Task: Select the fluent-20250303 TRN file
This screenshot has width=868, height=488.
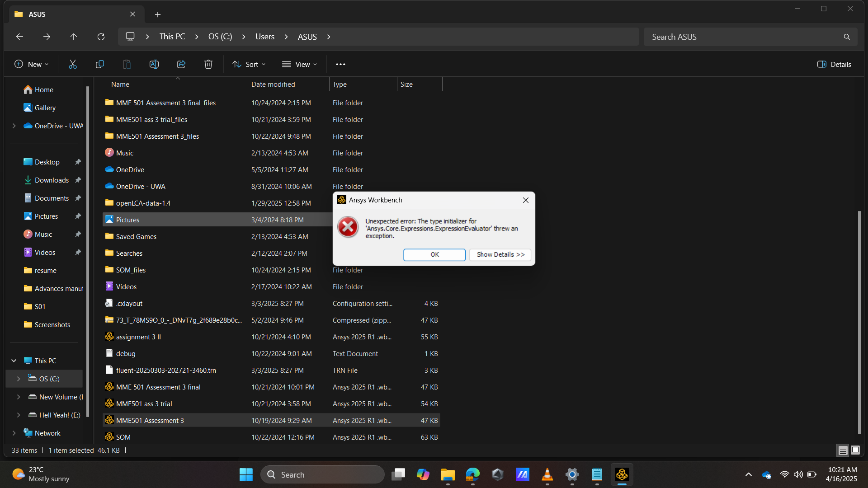Action: click(271, 370)
